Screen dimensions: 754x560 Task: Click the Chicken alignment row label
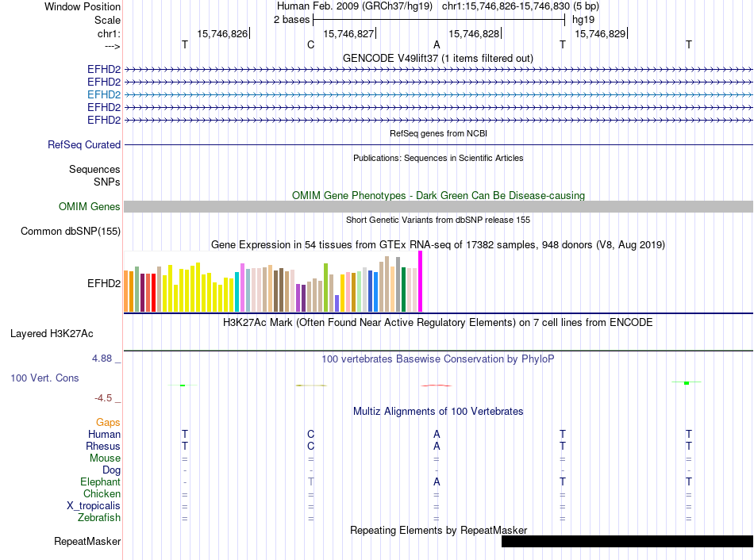tap(102, 493)
